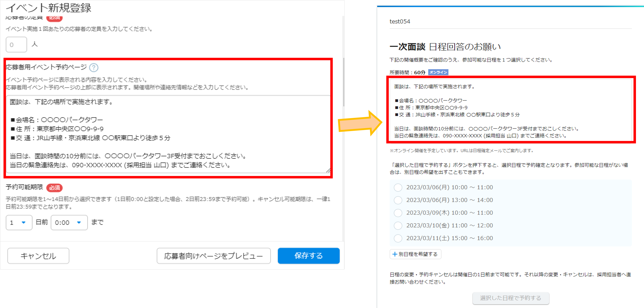
Task: Click inside the event reservation page textarea
Action: click(x=168, y=134)
